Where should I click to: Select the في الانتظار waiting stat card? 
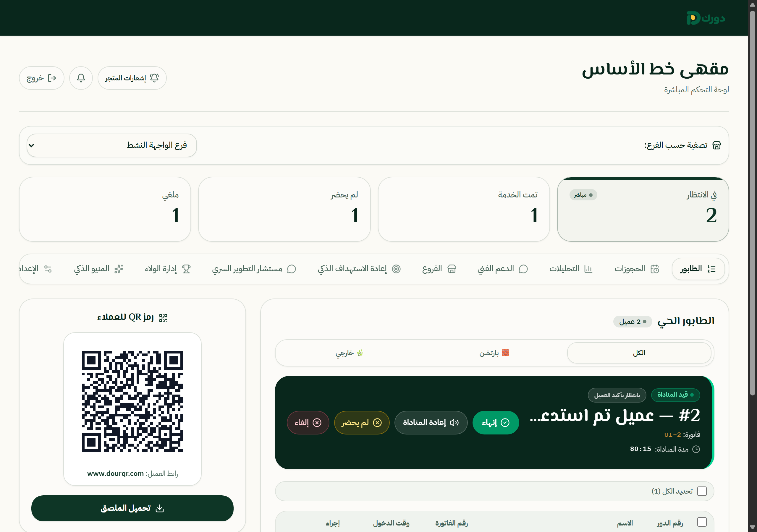click(x=643, y=210)
